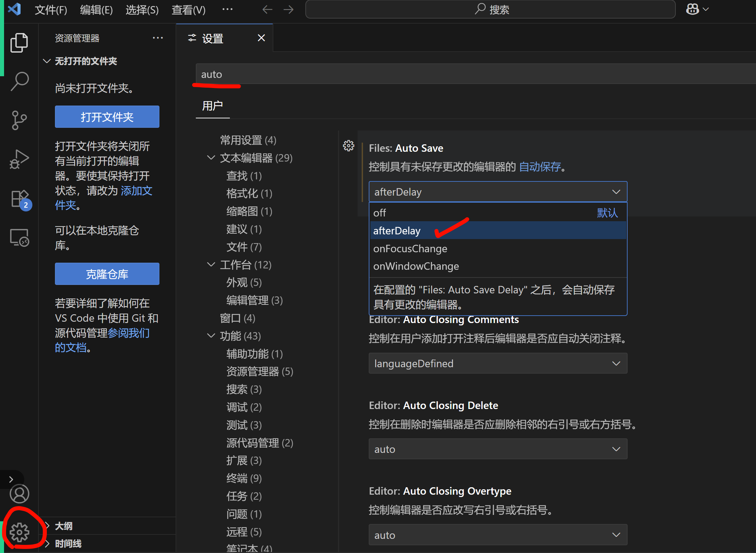The image size is (756, 553).
Task: Go back with the left arrow
Action: [x=267, y=9]
